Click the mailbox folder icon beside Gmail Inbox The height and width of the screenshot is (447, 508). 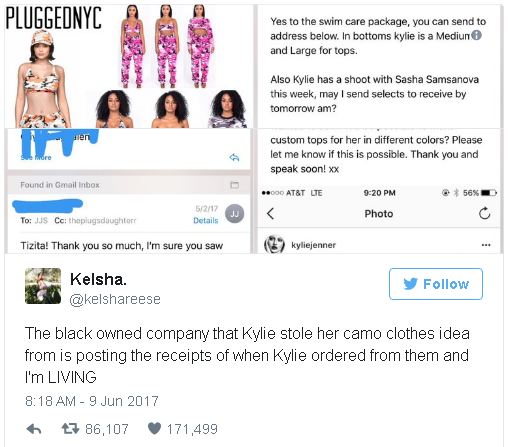tap(235, 185)
